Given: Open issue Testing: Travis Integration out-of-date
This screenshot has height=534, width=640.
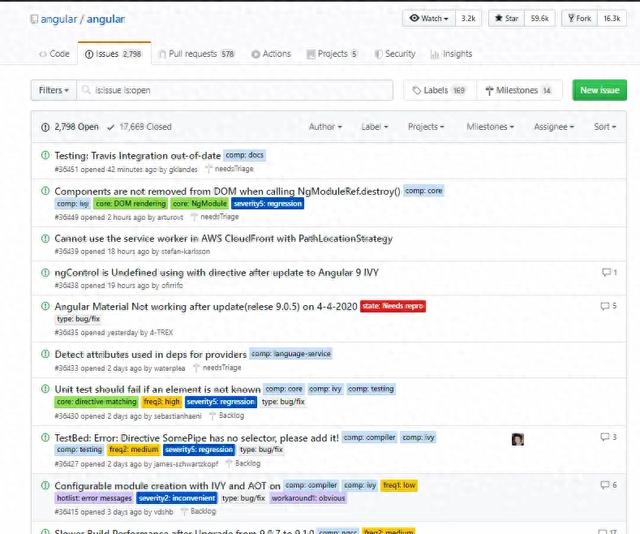Looking at the screenshot, I should coord(138,156).
